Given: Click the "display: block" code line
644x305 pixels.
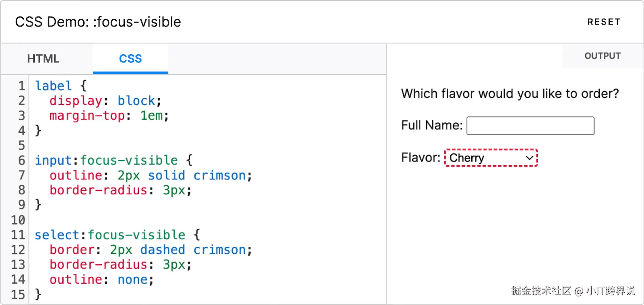Looking at the screenshot, I should pyautogui.click(x=105, y=101).
